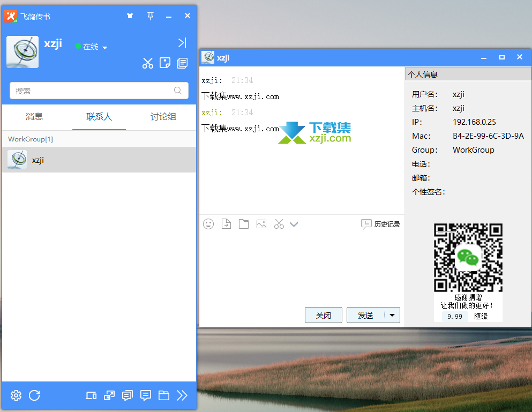Click the 发送 button
The width and height of the screenshot is (532, 412).
[x=365, y=315]
